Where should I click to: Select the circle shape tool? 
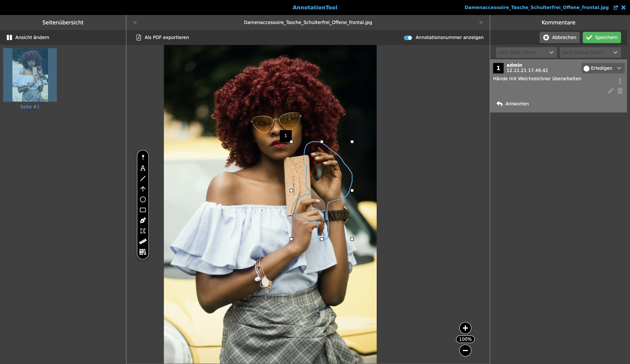(x=143, y=199)
